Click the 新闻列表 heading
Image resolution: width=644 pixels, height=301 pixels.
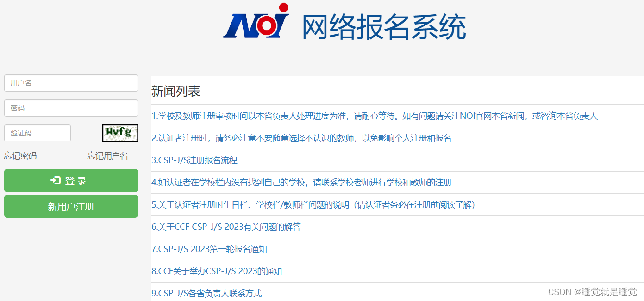pos(175,92)
